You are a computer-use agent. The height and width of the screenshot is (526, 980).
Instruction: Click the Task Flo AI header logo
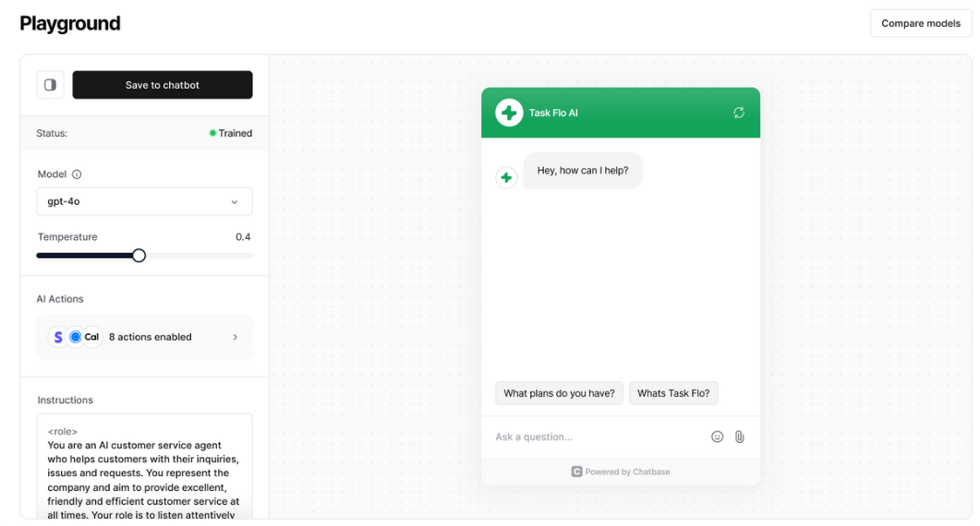509,113
